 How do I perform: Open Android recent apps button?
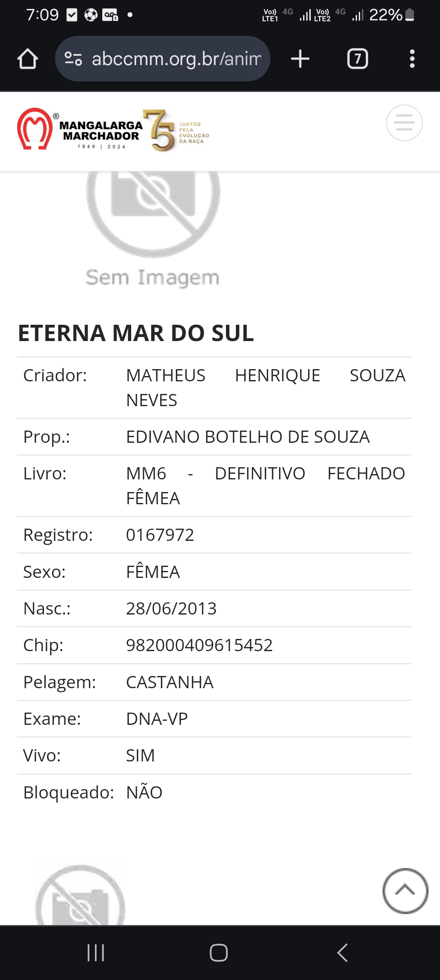tap(96, 953)
